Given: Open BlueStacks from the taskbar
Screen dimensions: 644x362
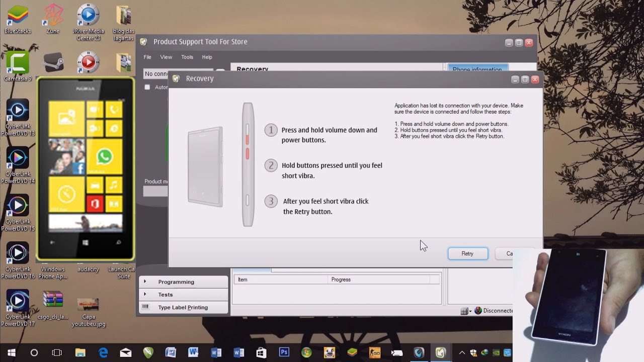Looking at the screenshot, I should point(352,352).
